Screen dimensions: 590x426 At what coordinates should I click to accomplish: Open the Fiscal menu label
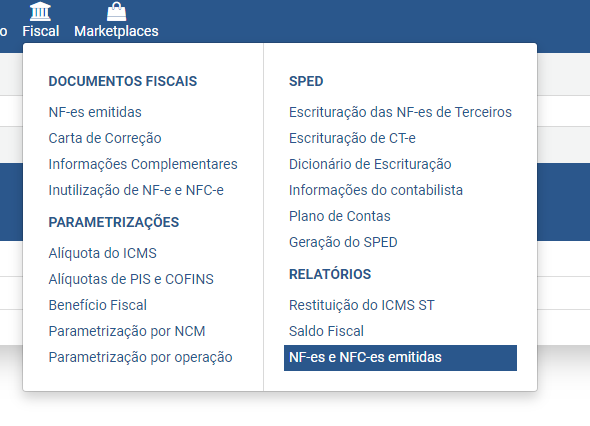point(41,31)
